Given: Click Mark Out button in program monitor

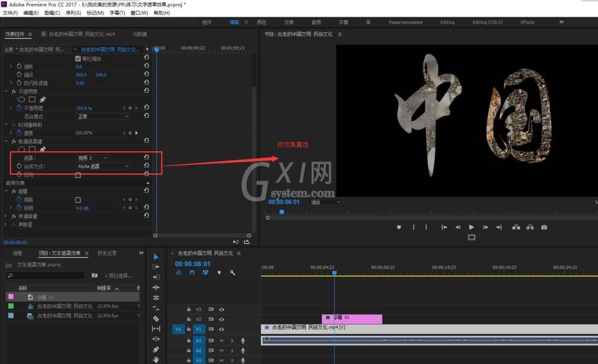Looking at the screenshot, I should (x=426, y=227).
